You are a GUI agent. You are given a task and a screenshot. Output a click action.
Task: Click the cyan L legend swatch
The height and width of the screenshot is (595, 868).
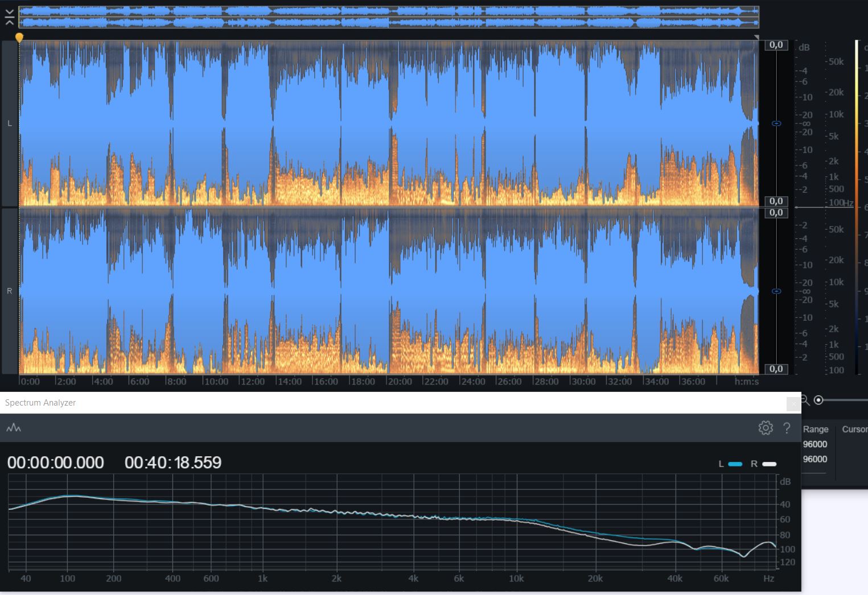(x=735, y=464)
